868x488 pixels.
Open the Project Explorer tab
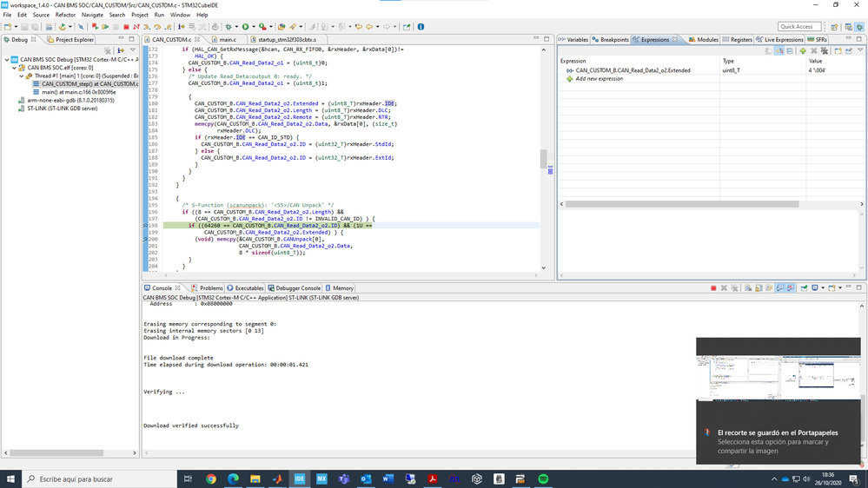pyautogui.click(x=71, y=40)
